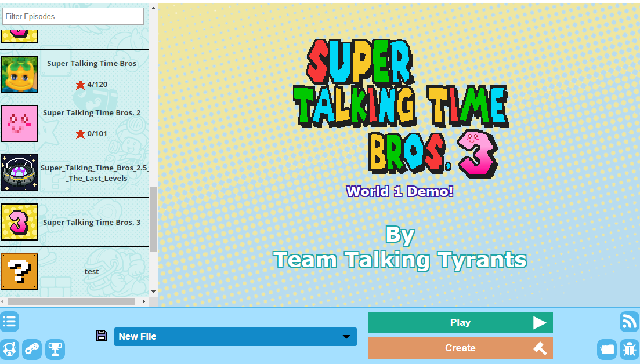This screenshot has height=364, width=640.
Task: Select Super_Talking_Time_Bros_2.5 The Last Levels episode
Action: 74,173
